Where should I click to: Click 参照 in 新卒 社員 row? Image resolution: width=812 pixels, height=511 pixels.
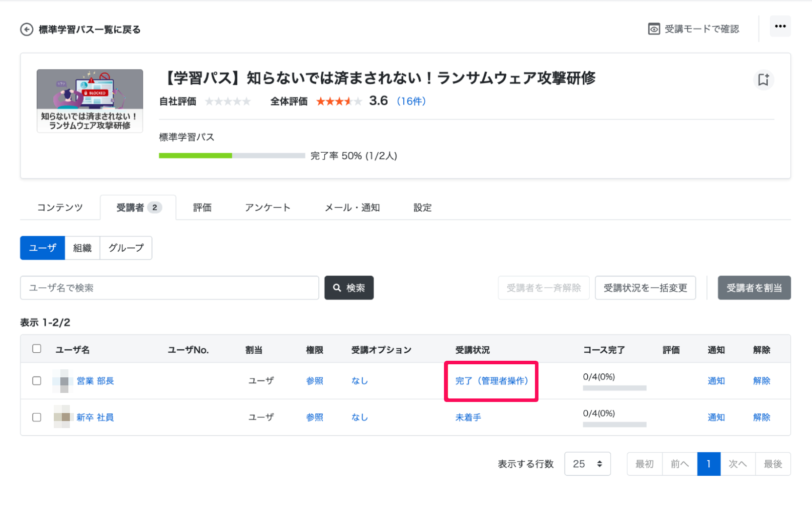315,417
